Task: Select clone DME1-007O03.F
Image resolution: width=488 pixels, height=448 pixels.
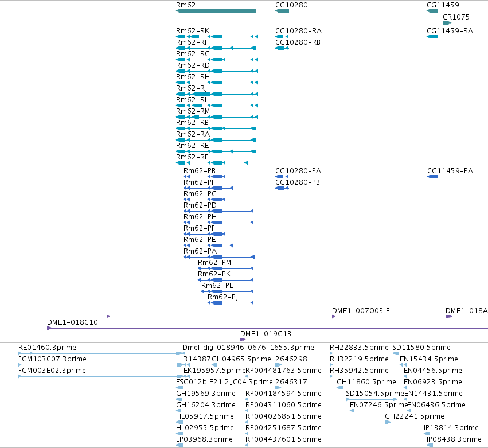Action: pyautogui.click(x=333, y=317)
